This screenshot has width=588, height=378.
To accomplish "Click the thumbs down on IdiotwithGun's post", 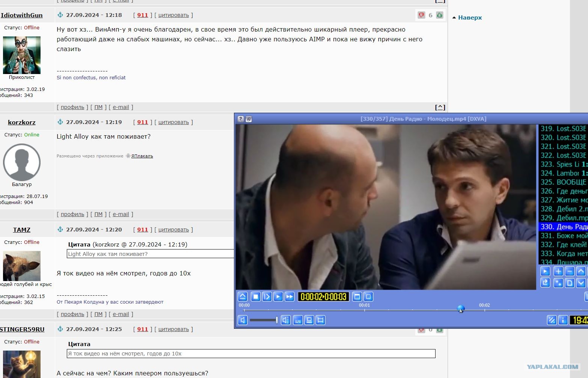I will [x=421, y=15].
